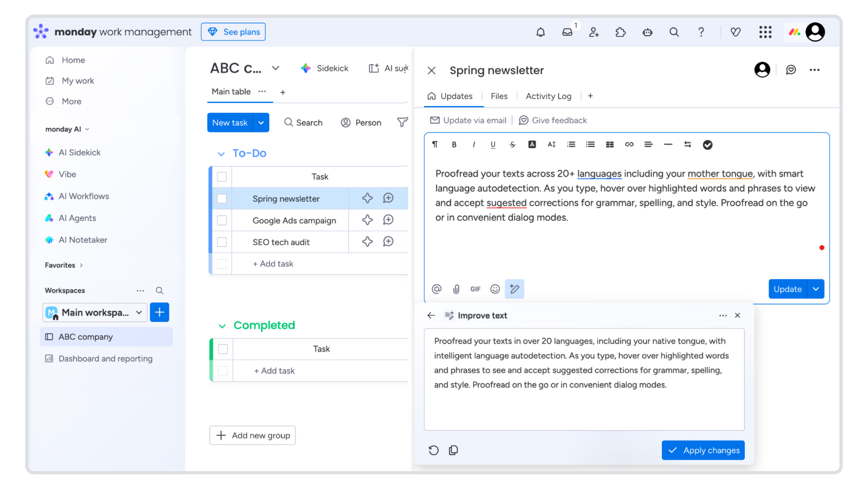This screenshot has width=868, height=489.
Task: Click the New task button
Action: pyautogui.click(x=230, y=123)
